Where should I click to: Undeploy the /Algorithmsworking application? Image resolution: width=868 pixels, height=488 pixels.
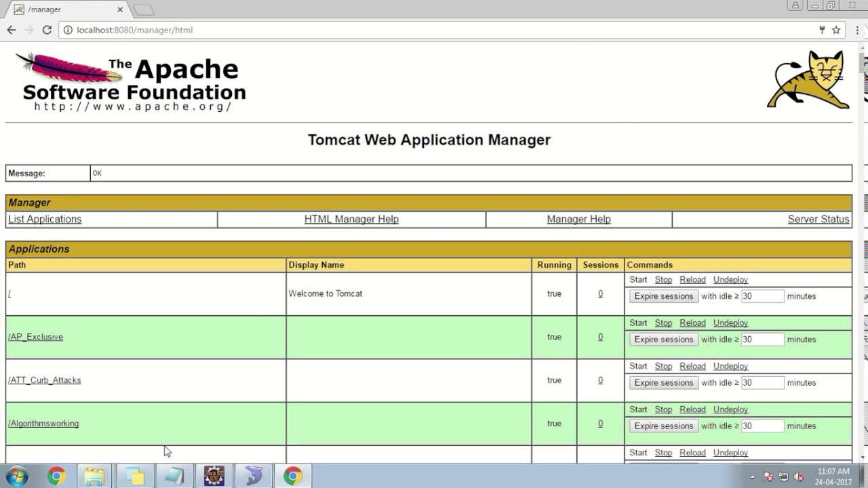730,409
